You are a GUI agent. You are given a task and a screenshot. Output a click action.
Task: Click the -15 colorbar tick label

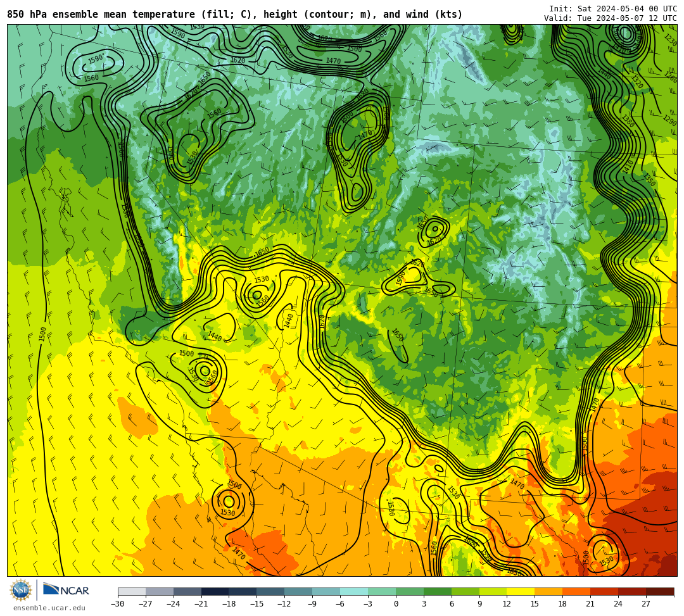pos(257,604)
